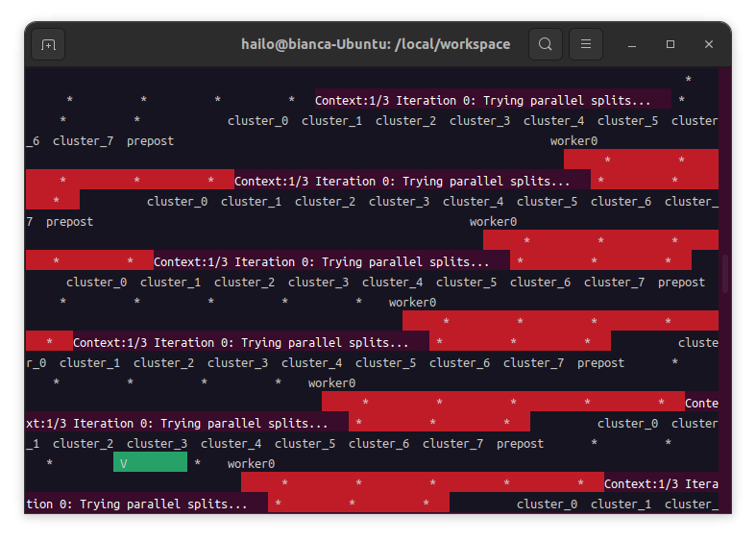Viewport: 756px width, 541px height.
Task: Click the '_6' fragment before cluster_7
Action: pos(33,141)
